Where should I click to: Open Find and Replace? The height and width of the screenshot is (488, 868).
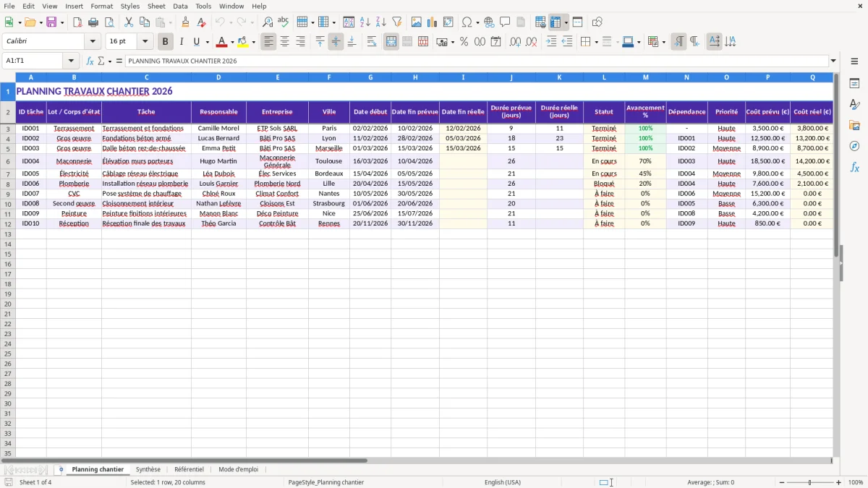268,22
